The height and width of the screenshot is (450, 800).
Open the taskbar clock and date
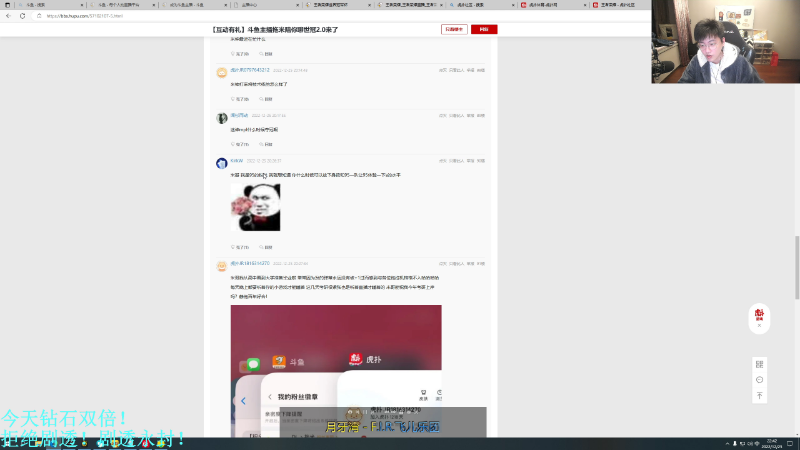(772, 444)
